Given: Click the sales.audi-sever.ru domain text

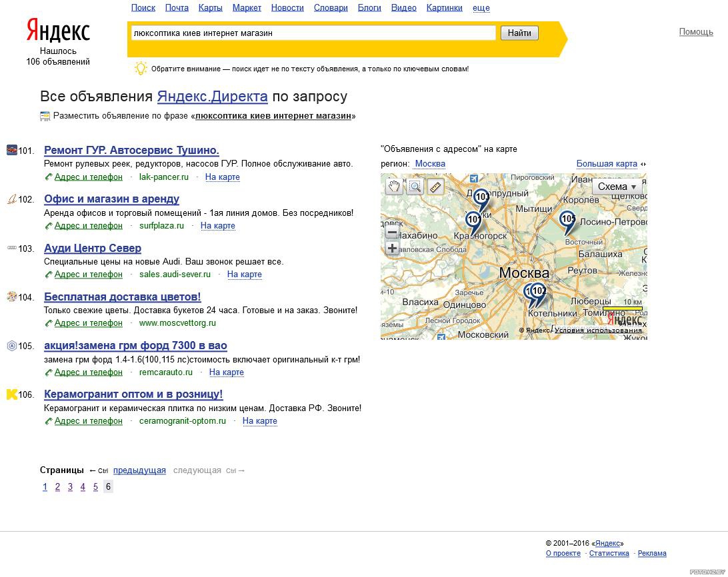Looking at the screenshot, I should tap(175, 275).
